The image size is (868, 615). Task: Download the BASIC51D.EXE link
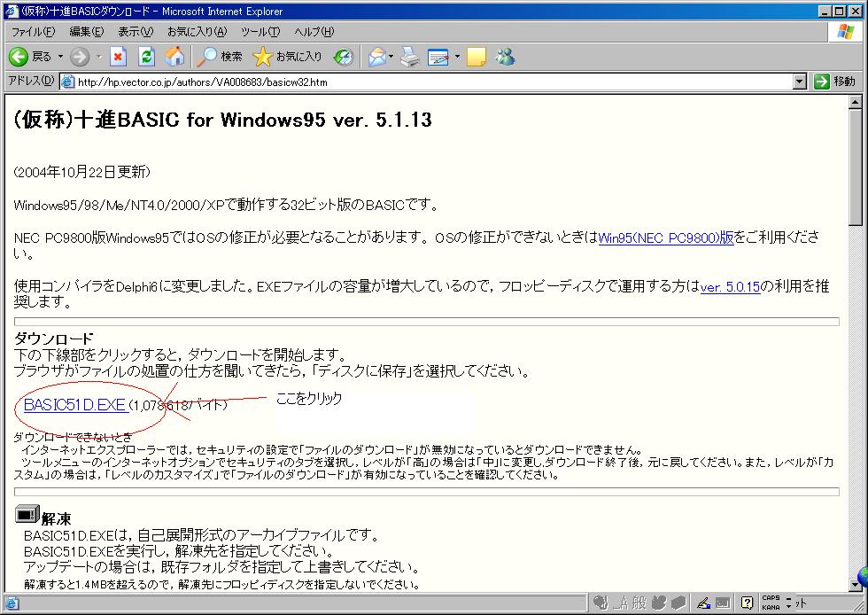[75, 405]
